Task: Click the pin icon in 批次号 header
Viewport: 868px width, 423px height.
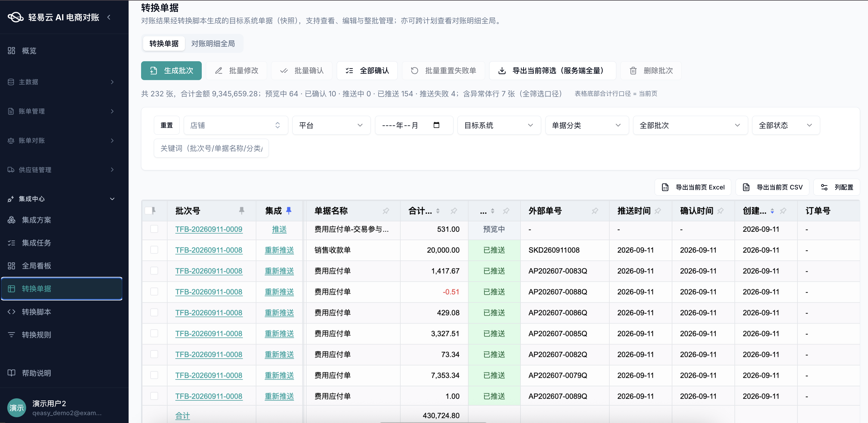Action: click(241, 211)
